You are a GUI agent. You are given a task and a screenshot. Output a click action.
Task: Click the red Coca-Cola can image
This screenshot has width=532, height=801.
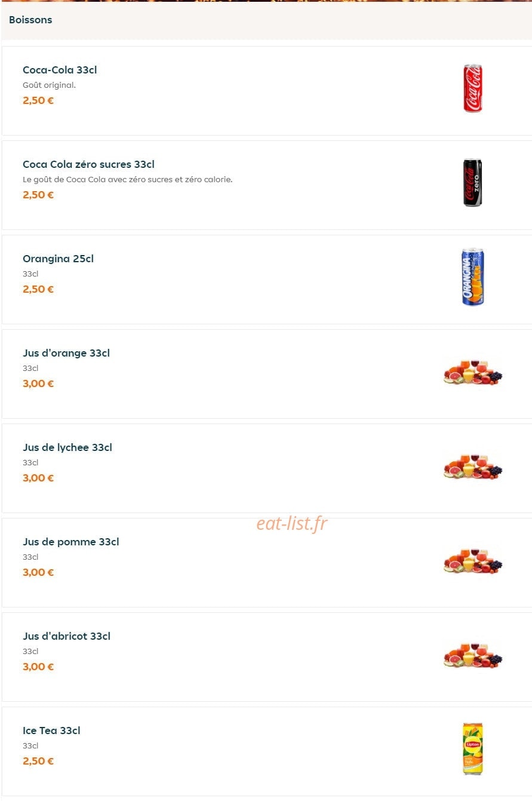point(473,88)
